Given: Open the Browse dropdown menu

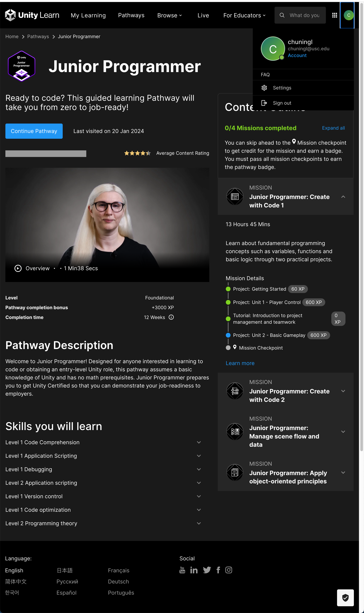Looking at the screenshot, I should tap(170, 15).
